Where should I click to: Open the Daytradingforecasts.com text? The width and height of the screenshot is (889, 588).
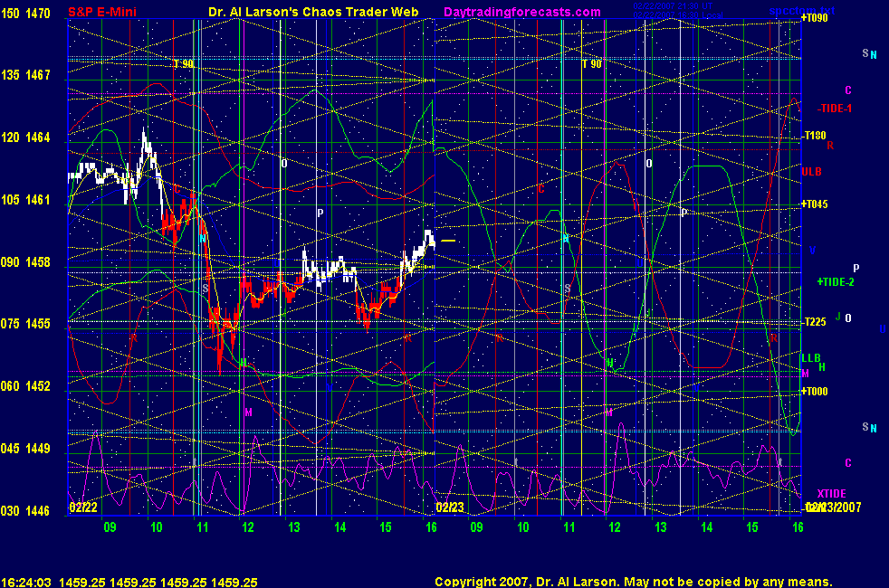click(x=522, y=12)
